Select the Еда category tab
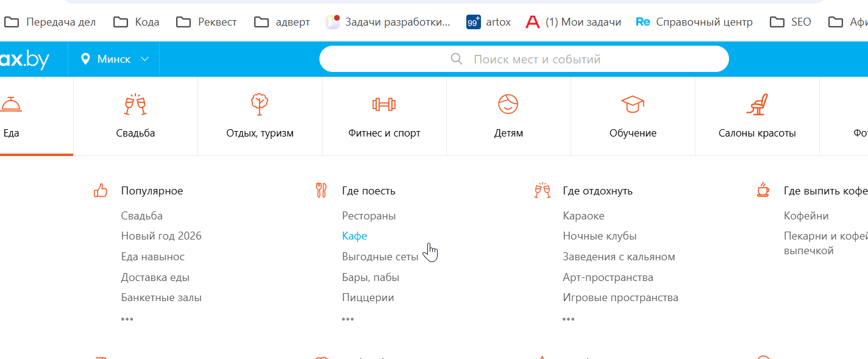Viewport: 868px width, 359px height. [x=35, y=116]
